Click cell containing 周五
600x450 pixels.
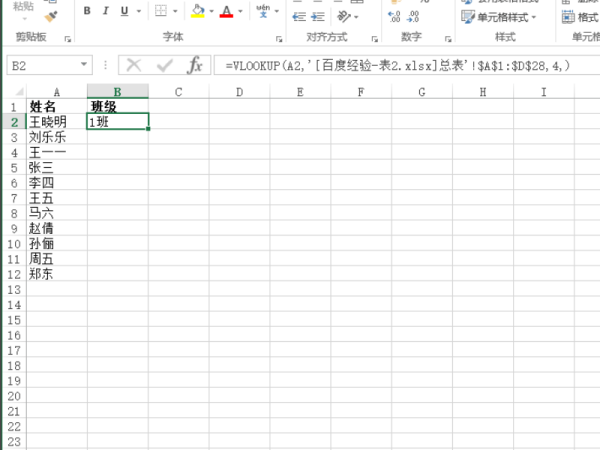57,259
